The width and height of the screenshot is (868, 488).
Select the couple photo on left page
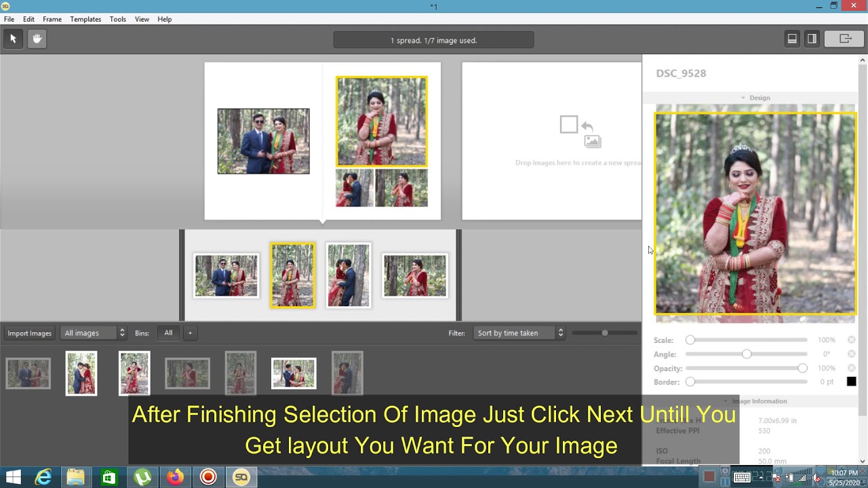[x=263, y=141]
